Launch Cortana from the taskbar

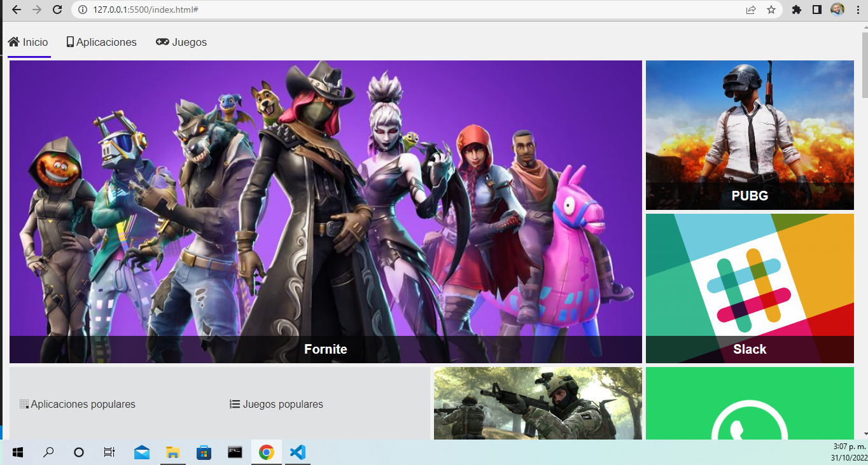[x=79, y=452]
